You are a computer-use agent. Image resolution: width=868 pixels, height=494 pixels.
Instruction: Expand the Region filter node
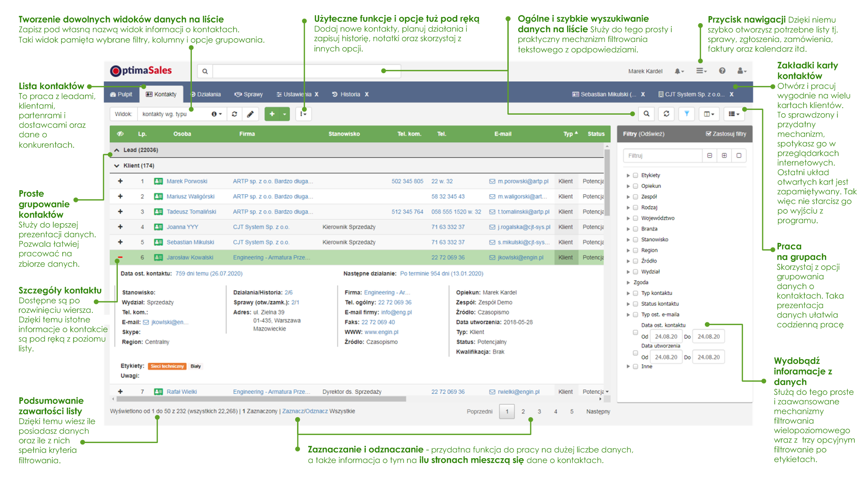[628, 251]
